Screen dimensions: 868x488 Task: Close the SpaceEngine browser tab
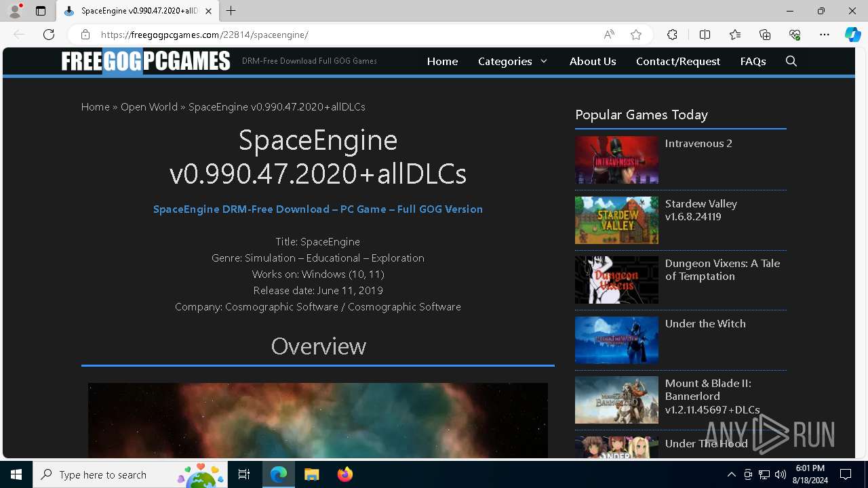point(208,11)
